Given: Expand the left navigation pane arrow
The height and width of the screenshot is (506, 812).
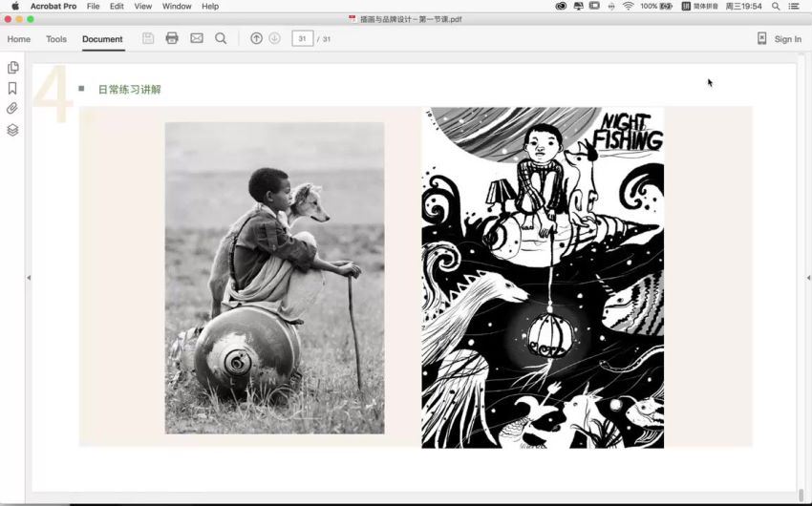Looking at the screenshot, I should [29, 278].
